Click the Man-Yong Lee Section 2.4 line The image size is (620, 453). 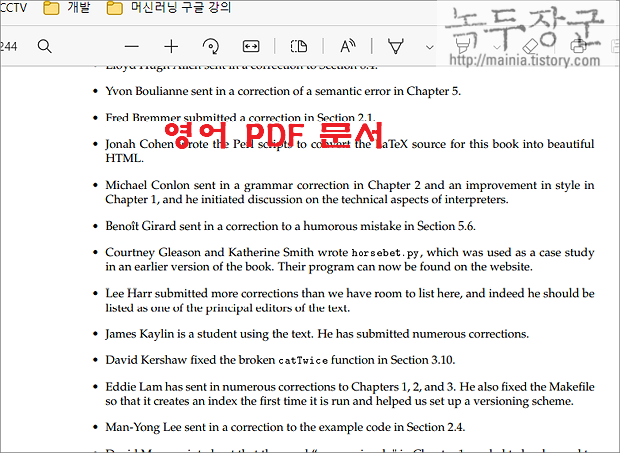click(285, 427)
